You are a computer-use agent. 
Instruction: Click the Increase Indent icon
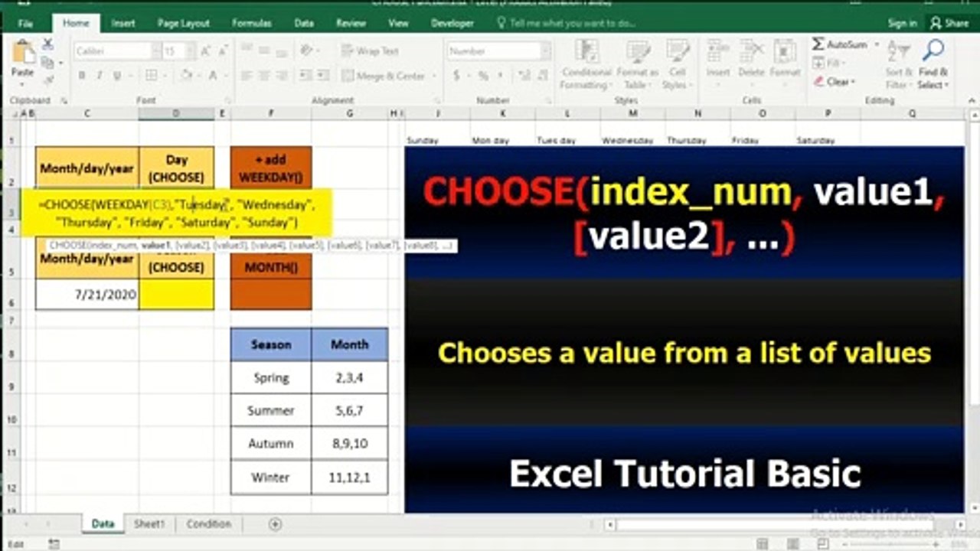click(322, 75)
